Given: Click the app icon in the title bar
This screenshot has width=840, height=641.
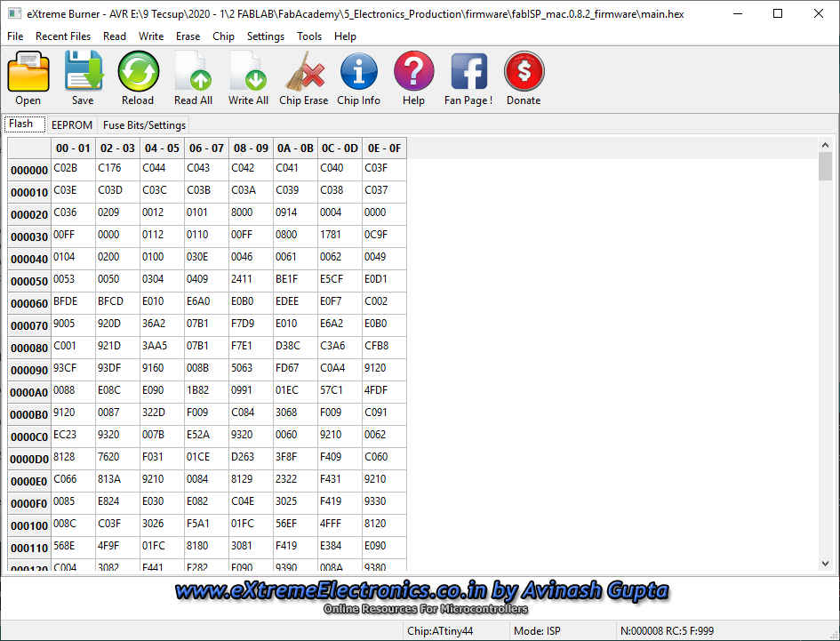Looking at the screenshot, I should coord(14,14).
